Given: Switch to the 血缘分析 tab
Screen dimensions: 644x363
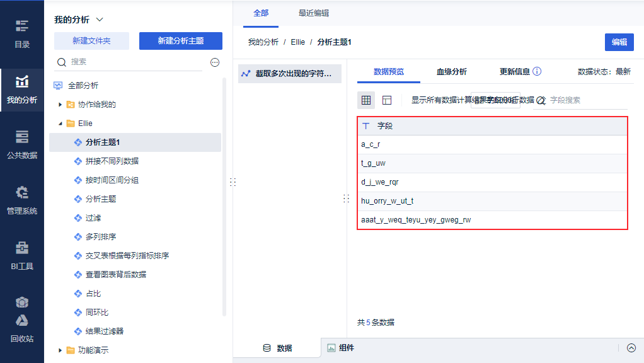Looking at the screenshot, I should click(x=452, y=72).
